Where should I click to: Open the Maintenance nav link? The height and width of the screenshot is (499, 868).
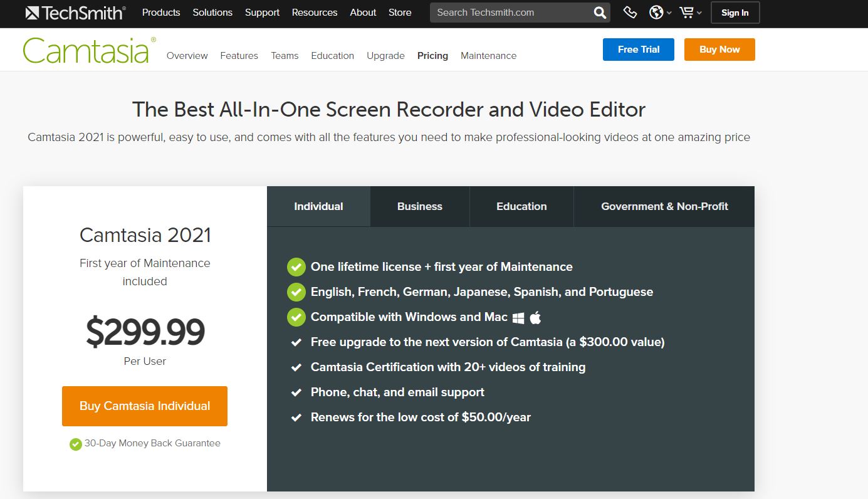pos(489,56)
